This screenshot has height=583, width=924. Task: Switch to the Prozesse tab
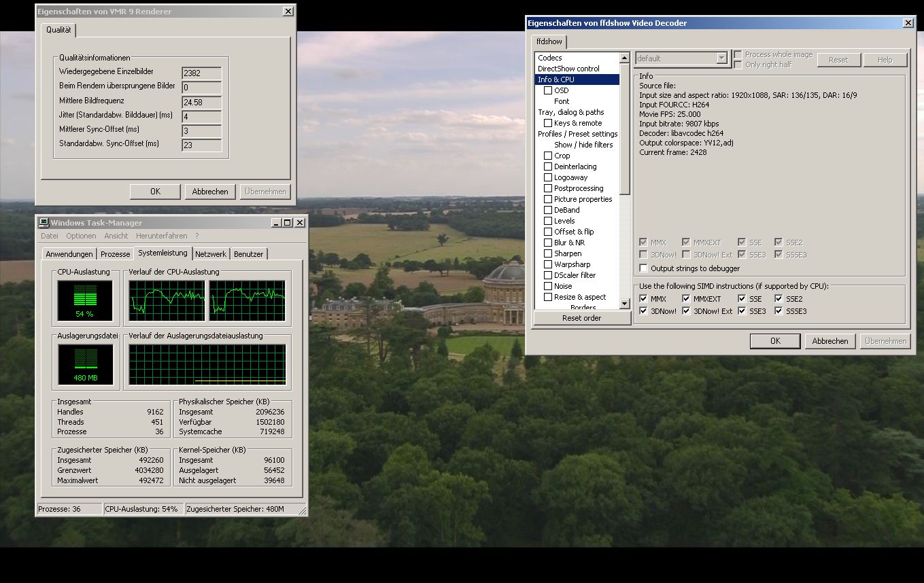[115, 254]
